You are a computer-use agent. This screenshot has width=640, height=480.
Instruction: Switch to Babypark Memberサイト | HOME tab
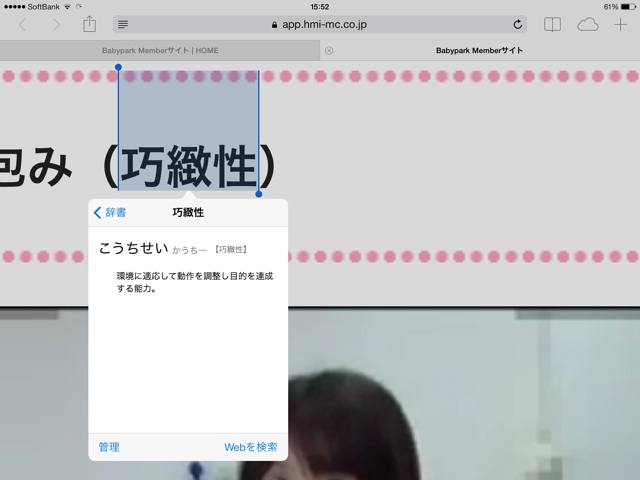coord(160,51)
